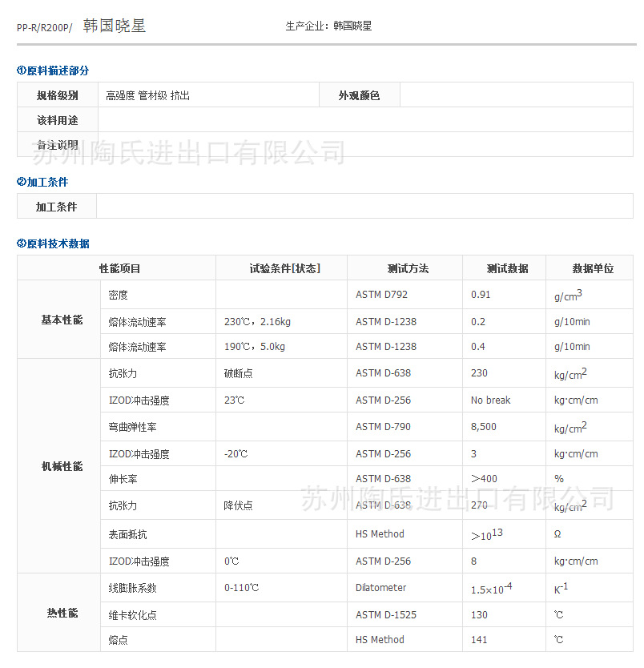Click the "②加工条件" section heading
The height and width of the screenshot is (668, 644).
click(42, 183)
